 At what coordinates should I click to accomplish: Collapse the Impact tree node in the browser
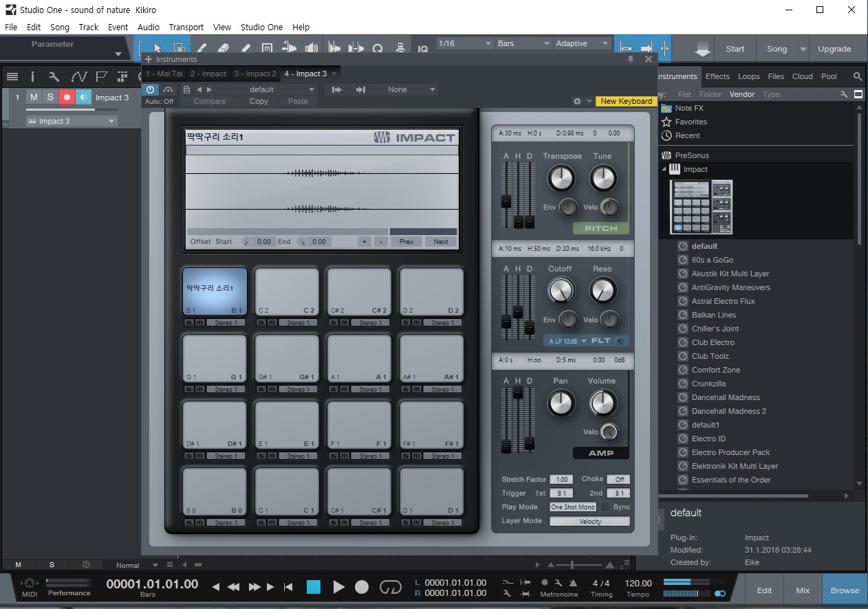(664, 169)
